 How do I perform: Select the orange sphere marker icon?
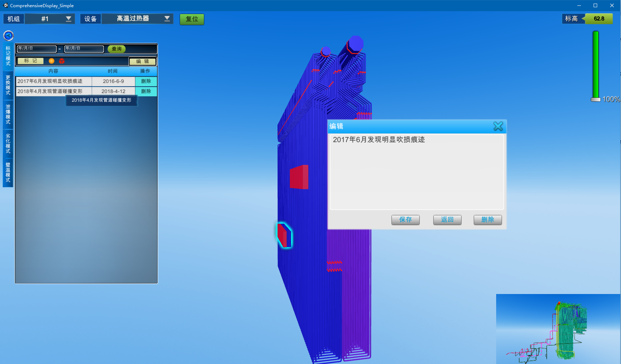(52, 61)
